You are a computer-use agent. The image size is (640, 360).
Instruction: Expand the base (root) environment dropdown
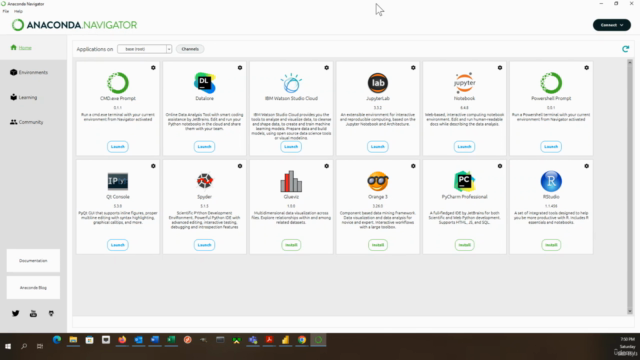coord(144,49)
